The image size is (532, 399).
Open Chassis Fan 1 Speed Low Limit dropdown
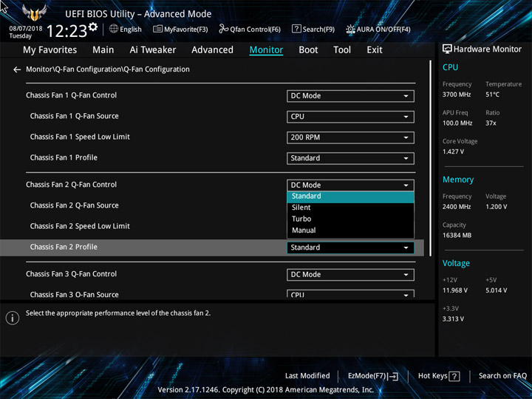tap(350, 137)
